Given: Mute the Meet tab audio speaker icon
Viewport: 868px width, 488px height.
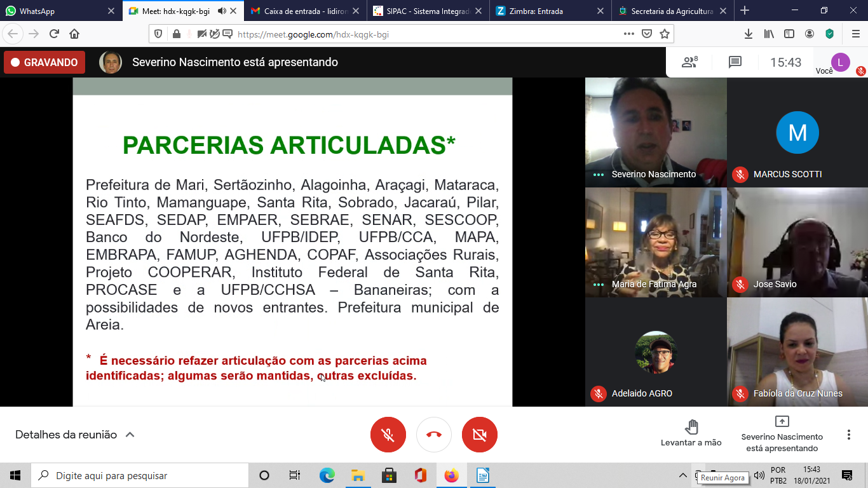Looking at the screenshot, I should (x=222, y=11).
